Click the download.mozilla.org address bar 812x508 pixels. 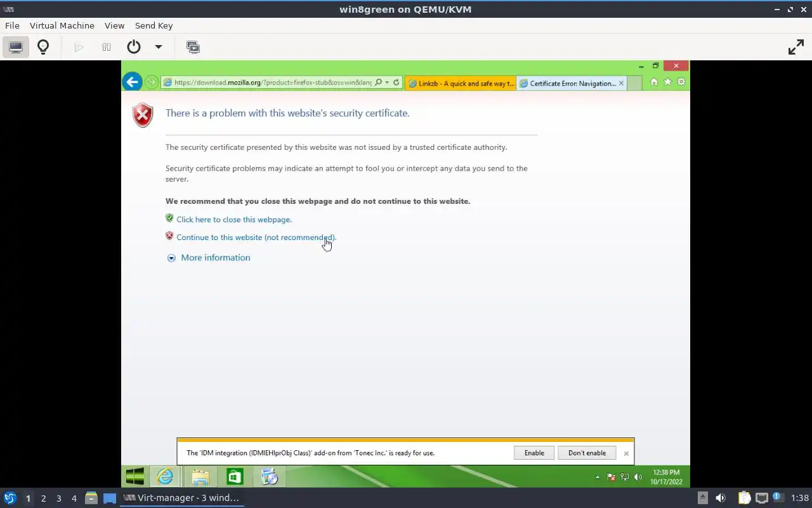click(272, 83)
